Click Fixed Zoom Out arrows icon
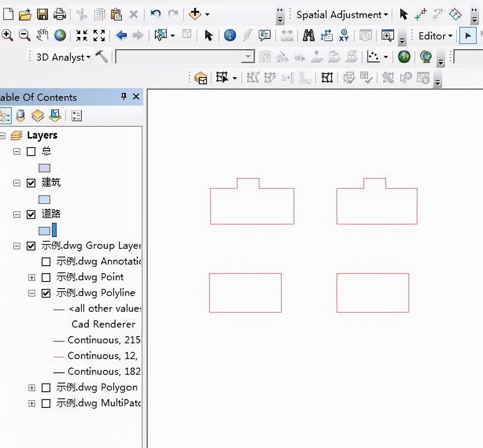This screenshot has height=448, width=483. pos(99,35)
